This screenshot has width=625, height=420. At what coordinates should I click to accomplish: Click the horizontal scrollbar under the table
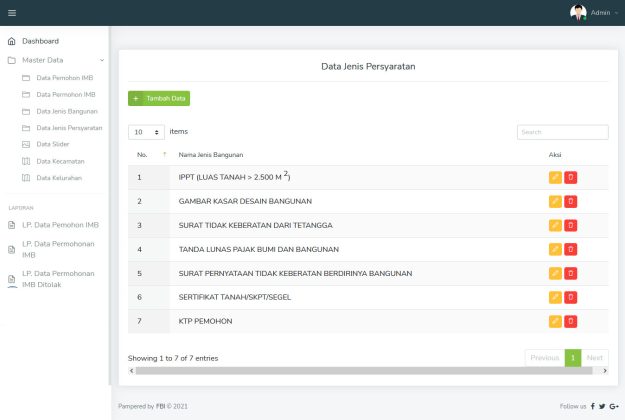click(x=368, y=370)
